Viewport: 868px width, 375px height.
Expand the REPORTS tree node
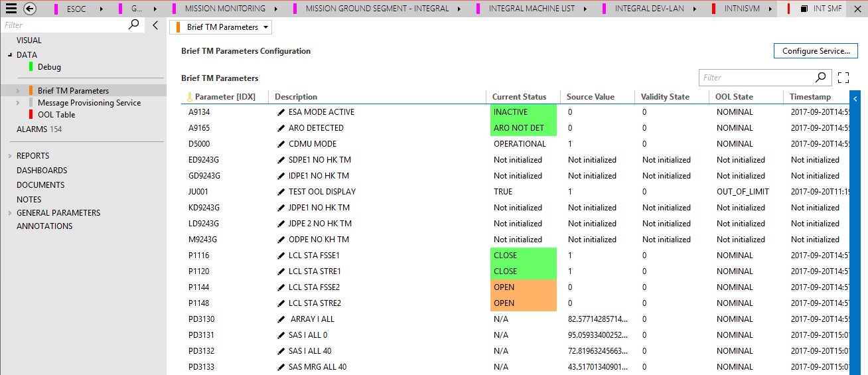(10, 156)
